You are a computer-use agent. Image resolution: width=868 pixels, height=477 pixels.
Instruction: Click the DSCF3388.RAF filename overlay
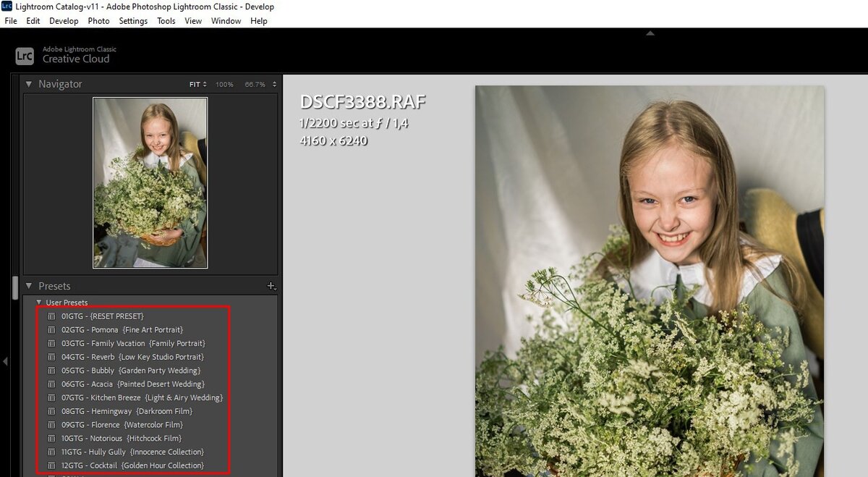362,102
